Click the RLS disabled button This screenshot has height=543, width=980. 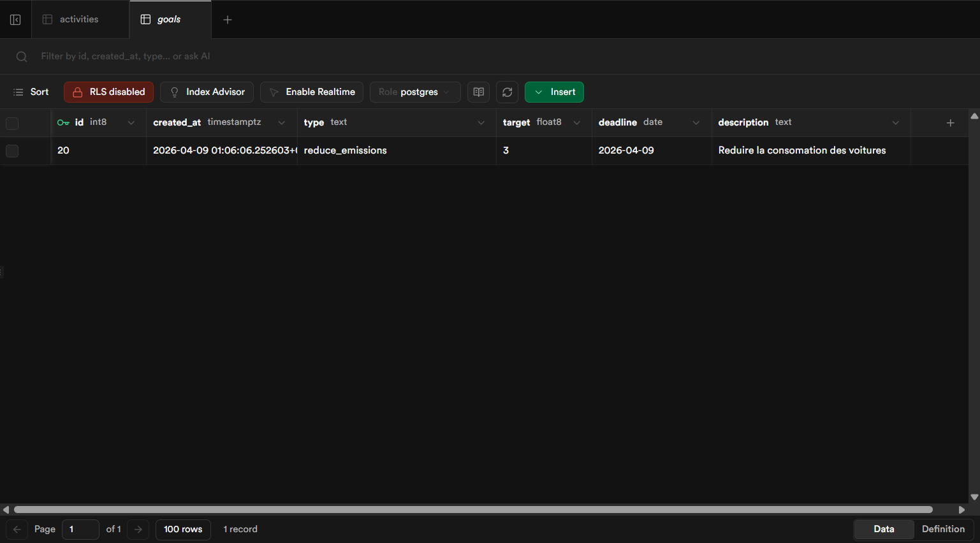coord(108,92)
